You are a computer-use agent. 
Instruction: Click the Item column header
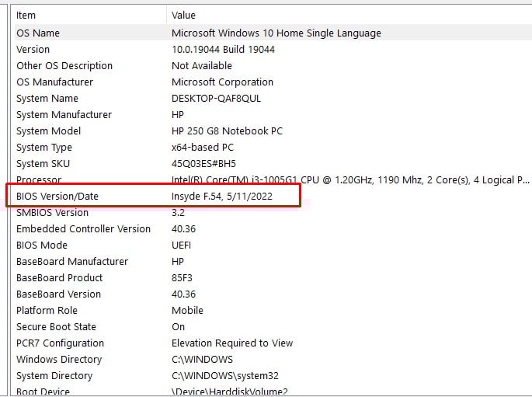pyautogui.click(x=26, y=16)
